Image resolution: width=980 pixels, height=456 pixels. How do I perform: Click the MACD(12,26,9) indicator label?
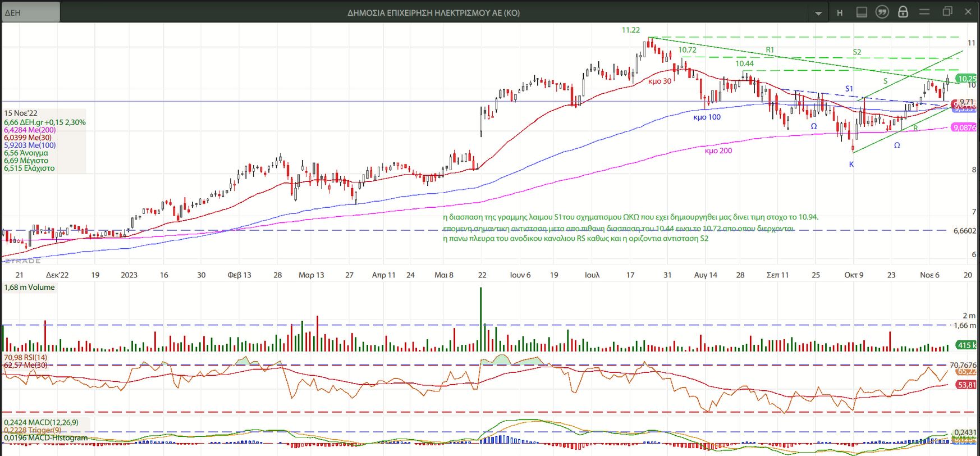pos(41,422)
